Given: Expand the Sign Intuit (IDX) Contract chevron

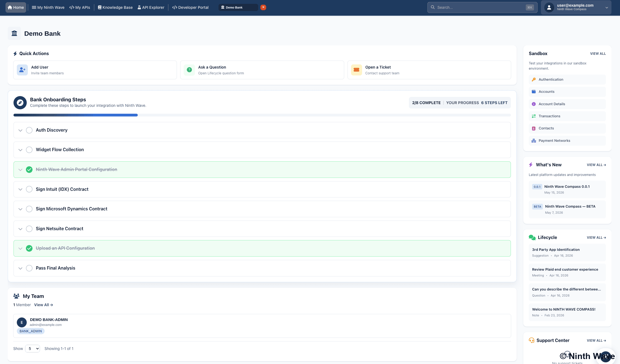Looking at the screenshot, I should point(20,189).
